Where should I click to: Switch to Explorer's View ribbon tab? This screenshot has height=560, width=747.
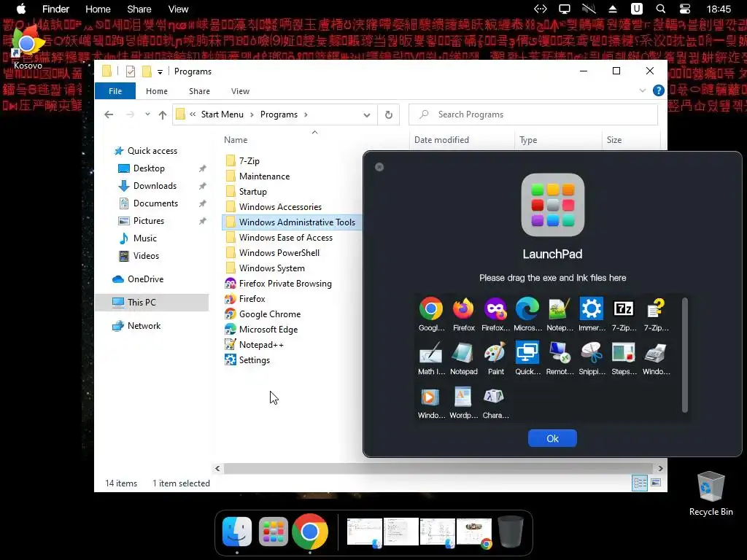click(x=240, y=91)
